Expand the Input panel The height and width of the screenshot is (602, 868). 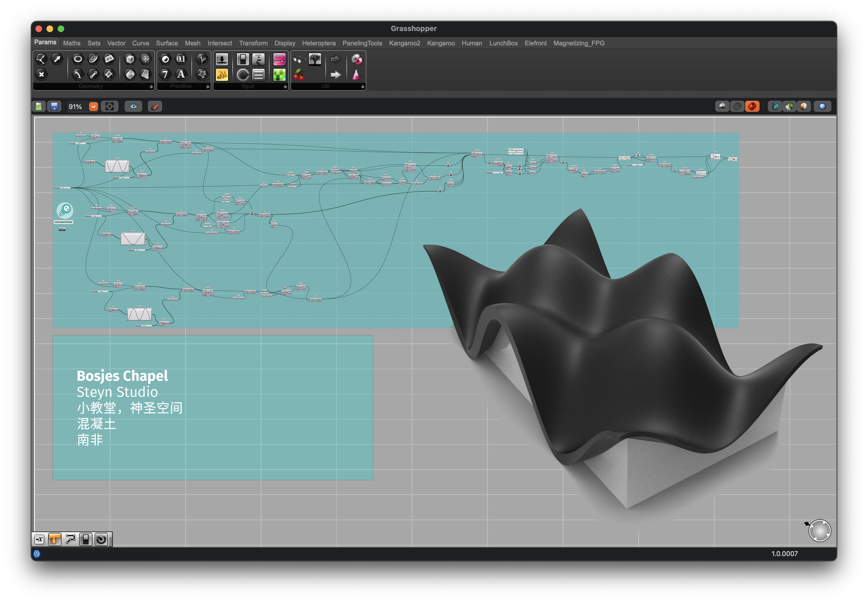click(x=285, y=87)
